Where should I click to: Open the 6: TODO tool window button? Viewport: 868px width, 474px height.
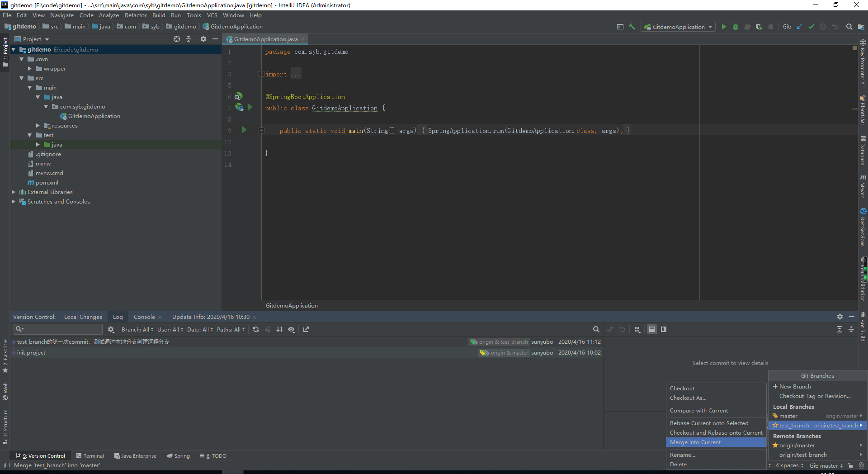tap(213, 455)
